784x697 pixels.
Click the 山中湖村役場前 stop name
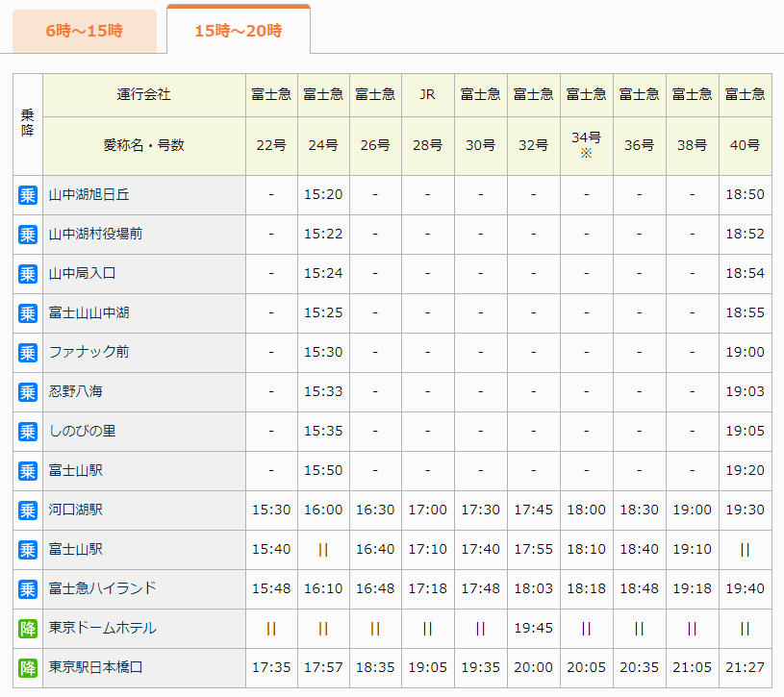pos(95,235)
